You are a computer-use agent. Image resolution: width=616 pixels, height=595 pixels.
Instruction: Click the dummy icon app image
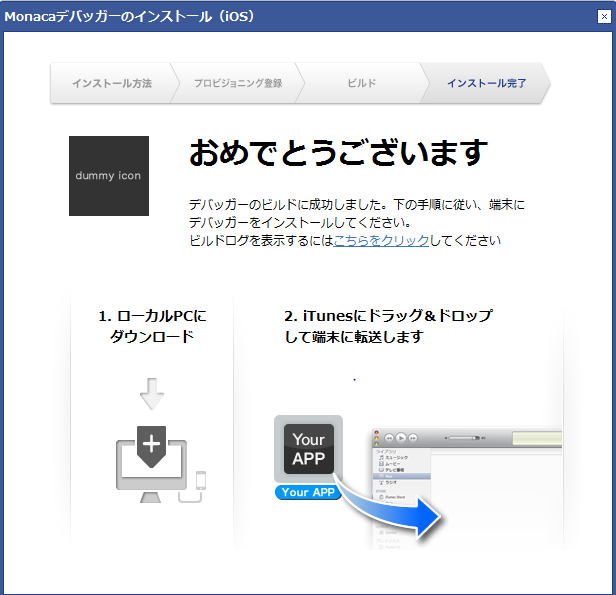(109, 176)
